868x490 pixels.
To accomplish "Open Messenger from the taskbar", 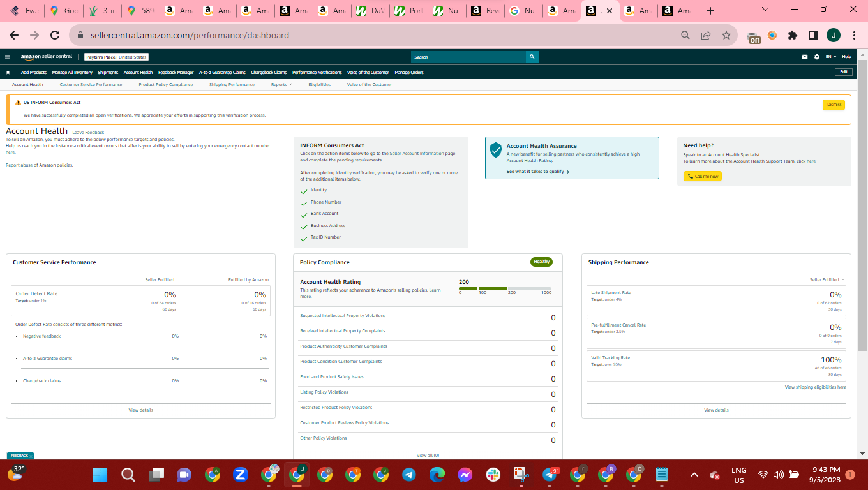I will point(465,475).
